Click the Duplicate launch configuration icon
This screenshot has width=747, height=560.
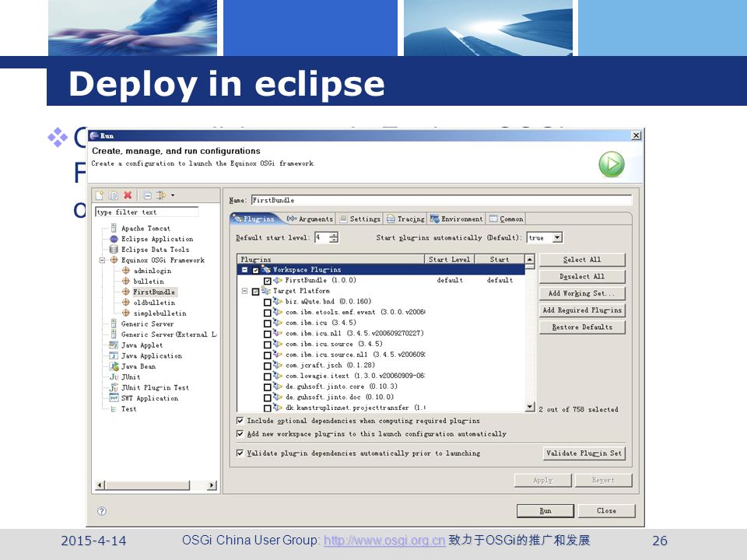(x=114, y=195)
